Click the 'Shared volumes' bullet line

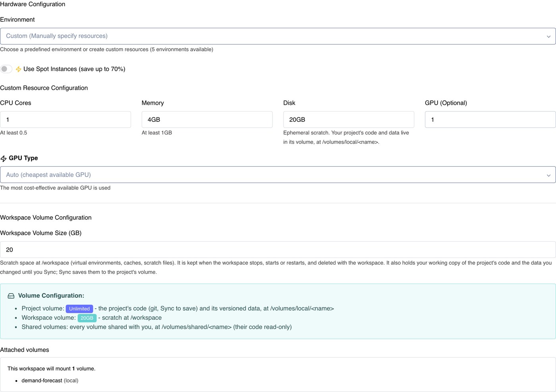[x=156, y=327]
